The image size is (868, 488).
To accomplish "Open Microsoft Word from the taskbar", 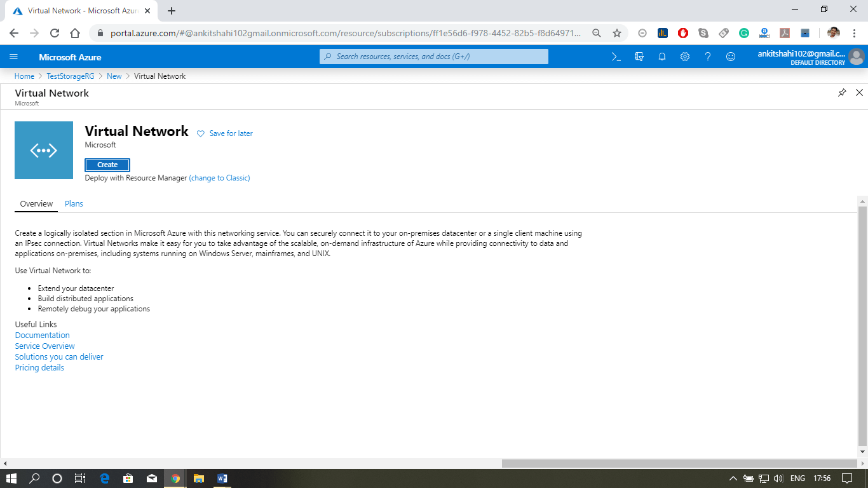I will 222,478.
